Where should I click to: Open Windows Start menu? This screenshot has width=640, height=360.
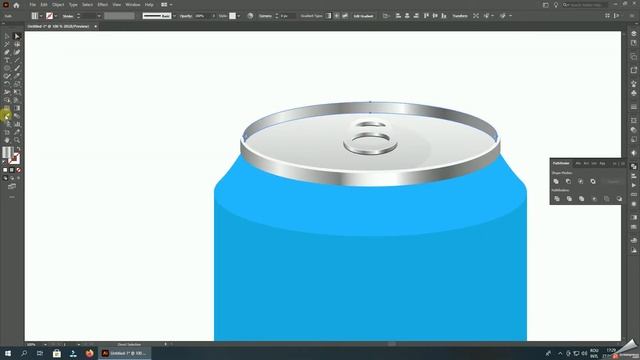coord(8,353)
